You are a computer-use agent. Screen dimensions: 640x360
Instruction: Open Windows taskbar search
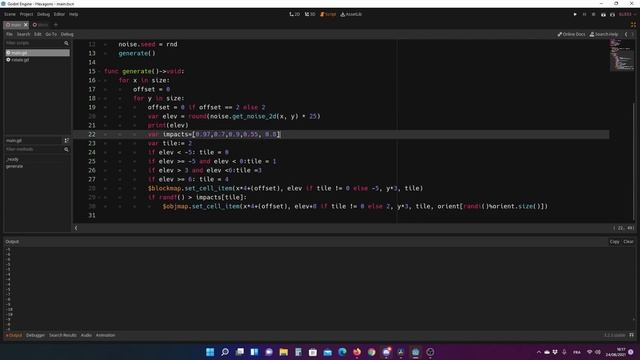tap(224, 352)
